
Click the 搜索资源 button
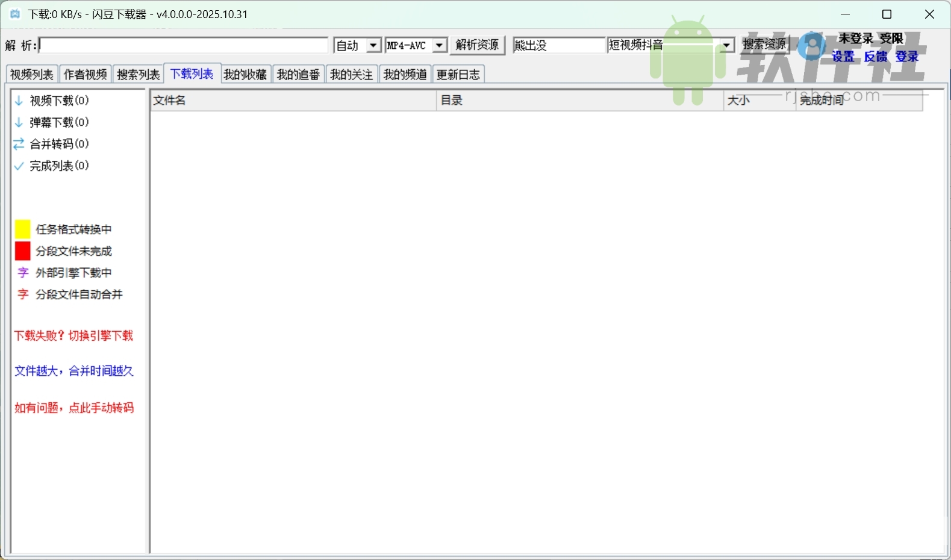pos(764,45)
